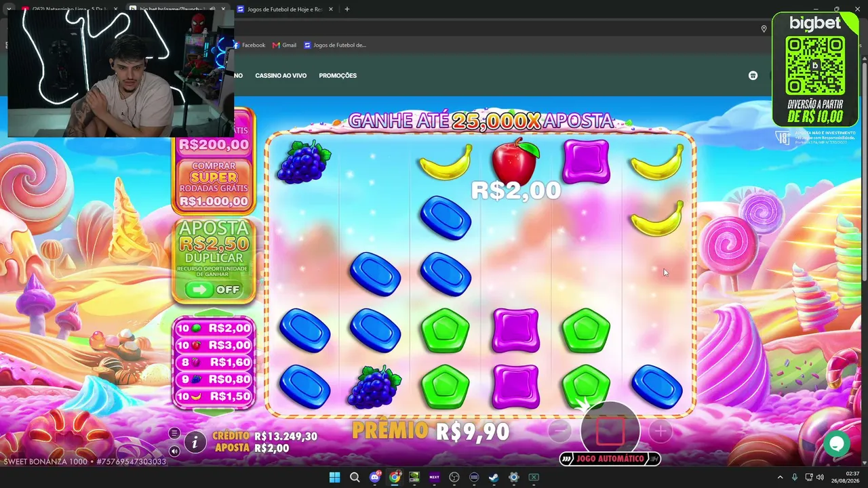Open the Windows Start menu
Viewport: 868px width, 488px height.
(x=335, y=477)
